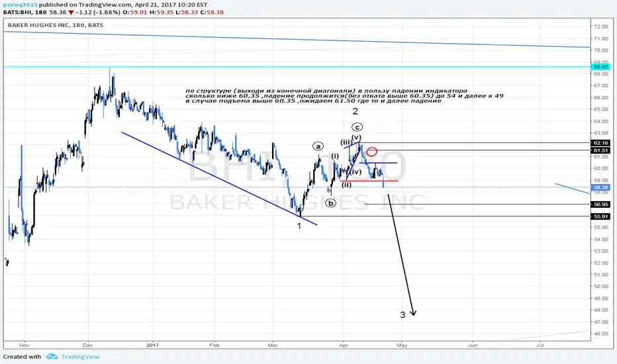Click the blue 58.38 current price label
This screenshot has width=617, height=364.
(601, 188)
